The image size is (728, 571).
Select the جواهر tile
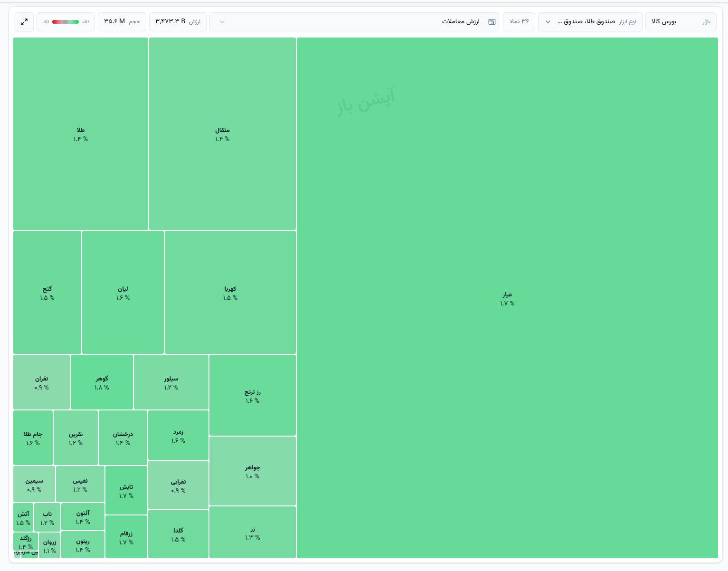(x=253, y=471)
